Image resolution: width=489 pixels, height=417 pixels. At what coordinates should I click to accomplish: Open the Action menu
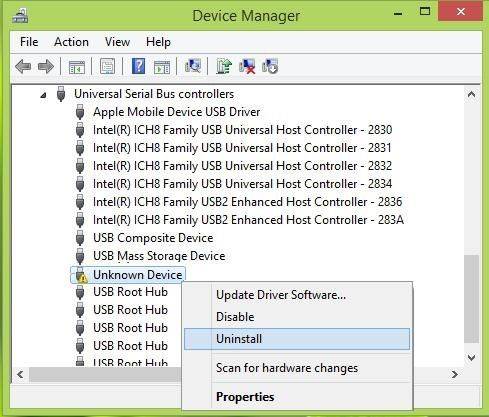coord(71,42)
